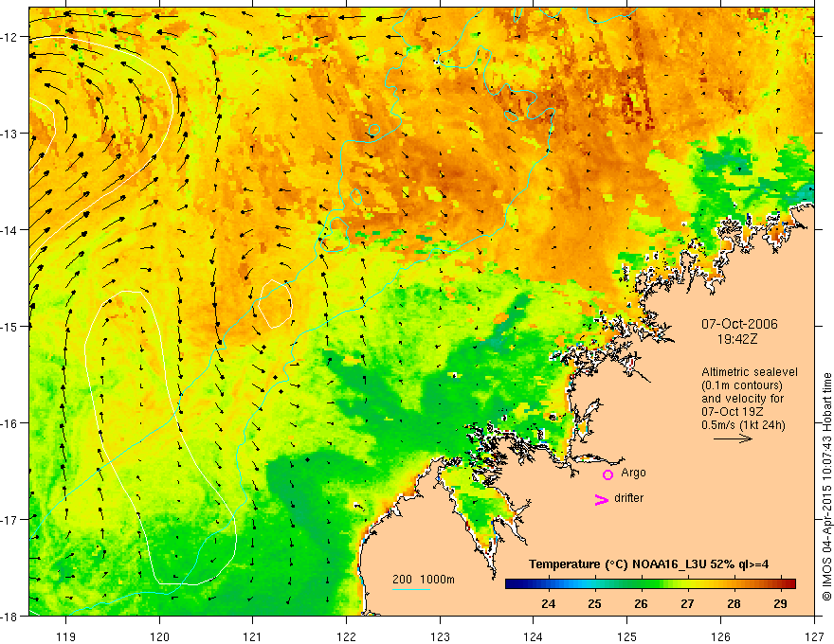The image size is (834, 644).
Task: Click the '19:42Z' time label
Action: click(x=737, y=338)
